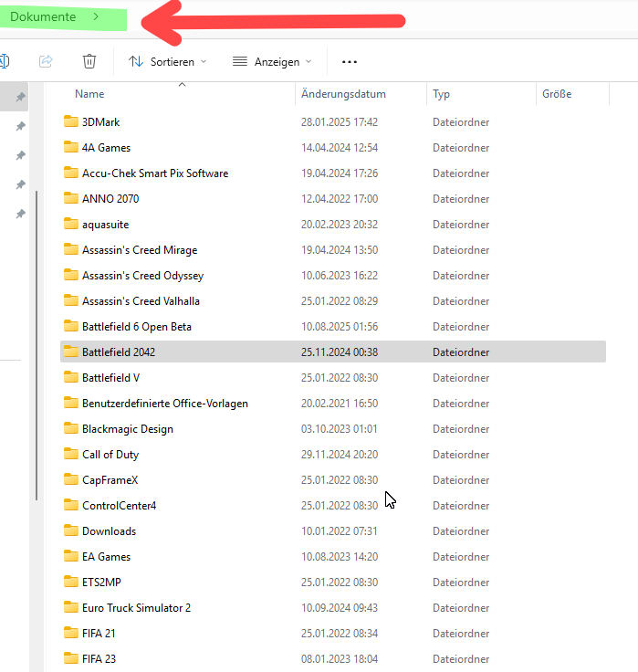This screenshot has height=672, width=638.
Task: Click Euro Truck Simulator 2 name text
Action: point(136,608)
